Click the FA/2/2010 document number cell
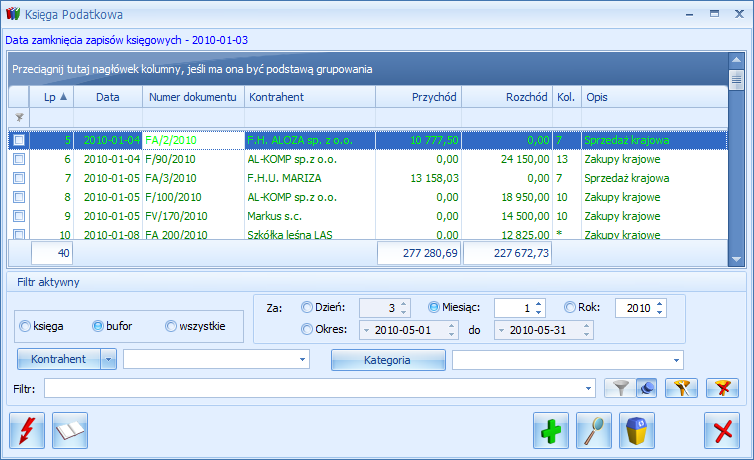Screen dimensions: 754x460 tap(193, 140)
